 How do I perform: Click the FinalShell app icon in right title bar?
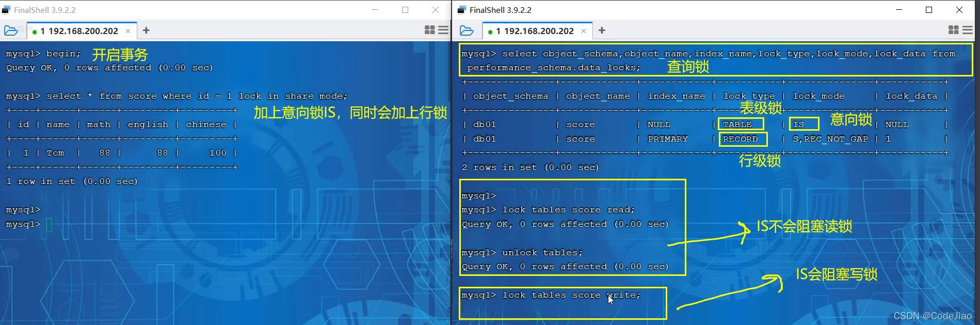(x=462, y=10)
